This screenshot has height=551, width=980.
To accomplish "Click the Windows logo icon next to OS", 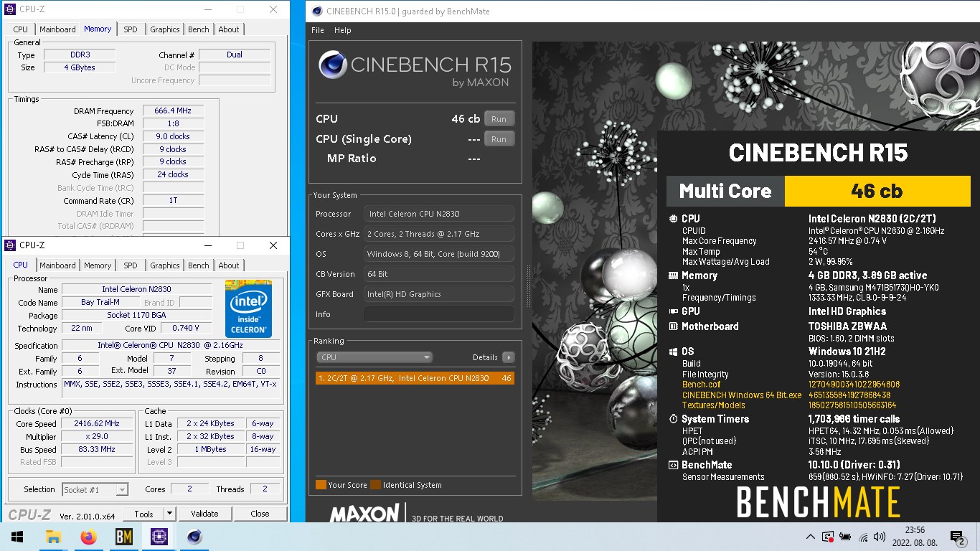I will click(673, 352).
